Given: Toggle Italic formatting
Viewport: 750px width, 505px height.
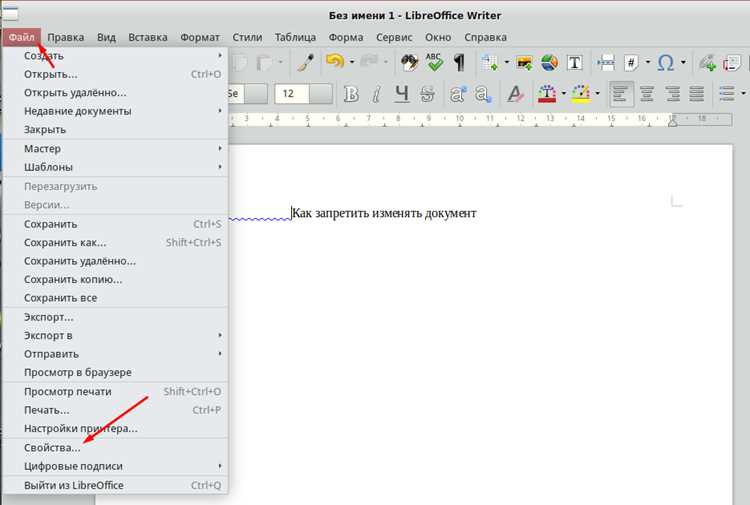Looking at the screenshot, I should coord(376,94).
